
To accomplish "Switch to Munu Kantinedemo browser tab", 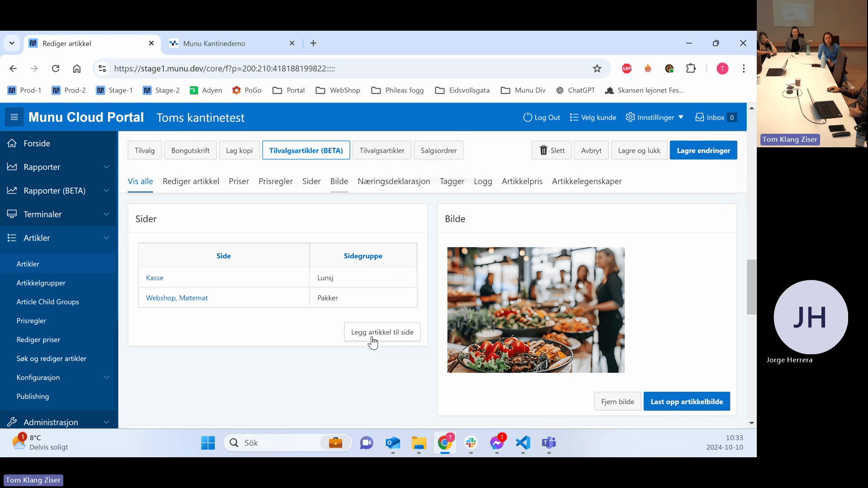I will coord(231,43).
